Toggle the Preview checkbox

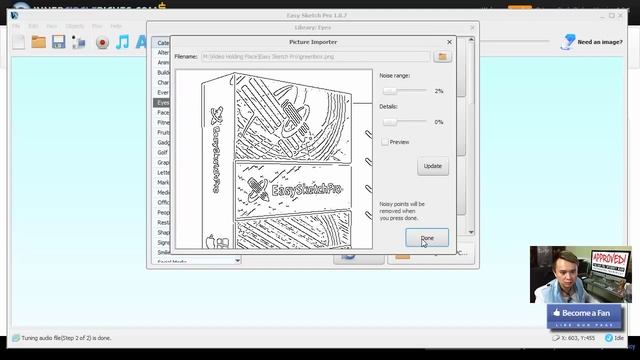click(384, 142)
